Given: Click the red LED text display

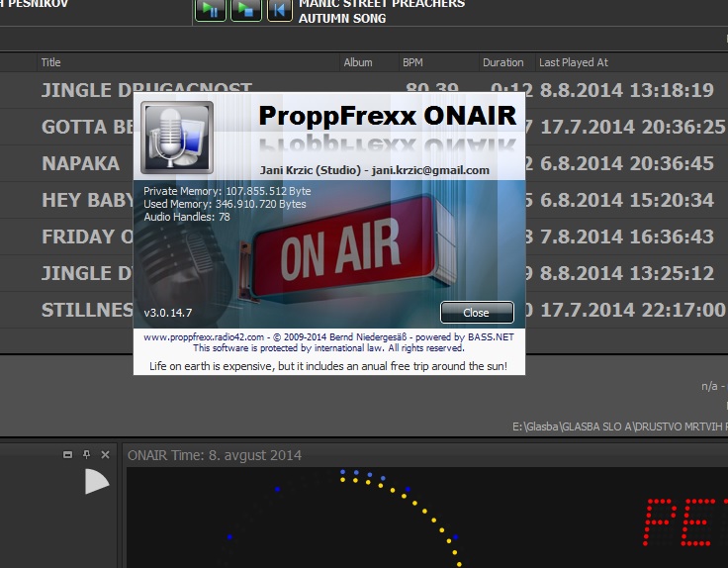Looking at the screenshot, I should point(684,522).
